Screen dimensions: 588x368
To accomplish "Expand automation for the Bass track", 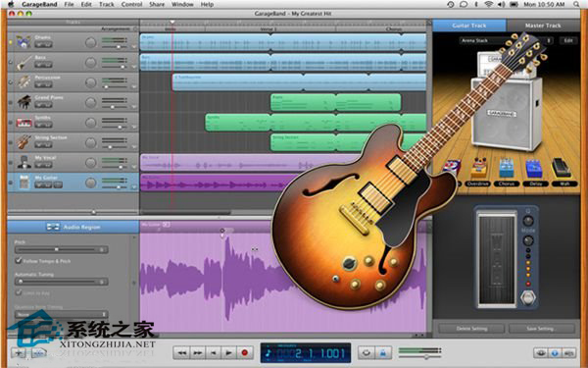I will (134, 67).
